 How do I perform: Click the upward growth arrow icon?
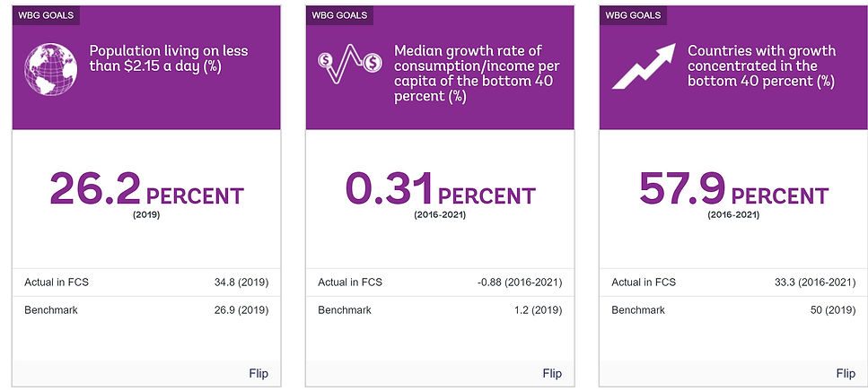coord(642,68)
